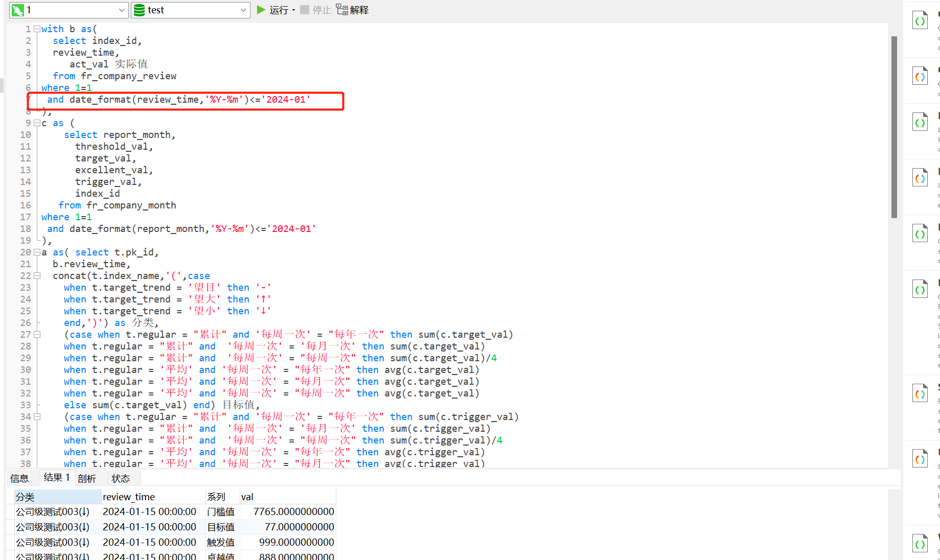Collapse the case block at line 34
Viewport: 940px width, 560px height.
pyautogui.click(x=37, y=417)
